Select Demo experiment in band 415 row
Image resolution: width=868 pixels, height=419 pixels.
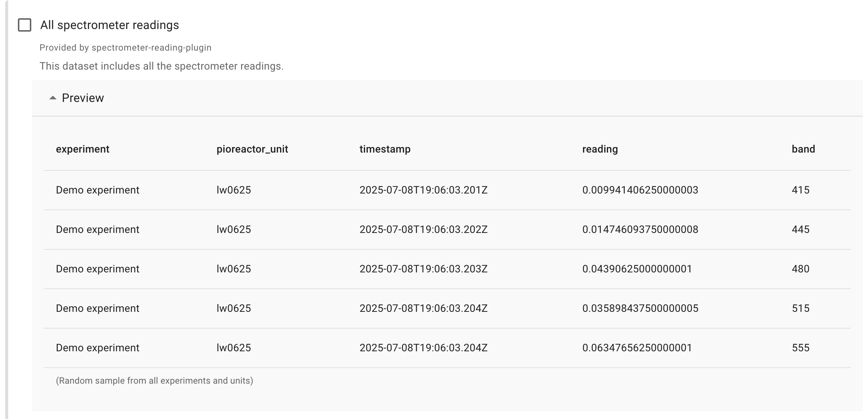tap(98, 190)
